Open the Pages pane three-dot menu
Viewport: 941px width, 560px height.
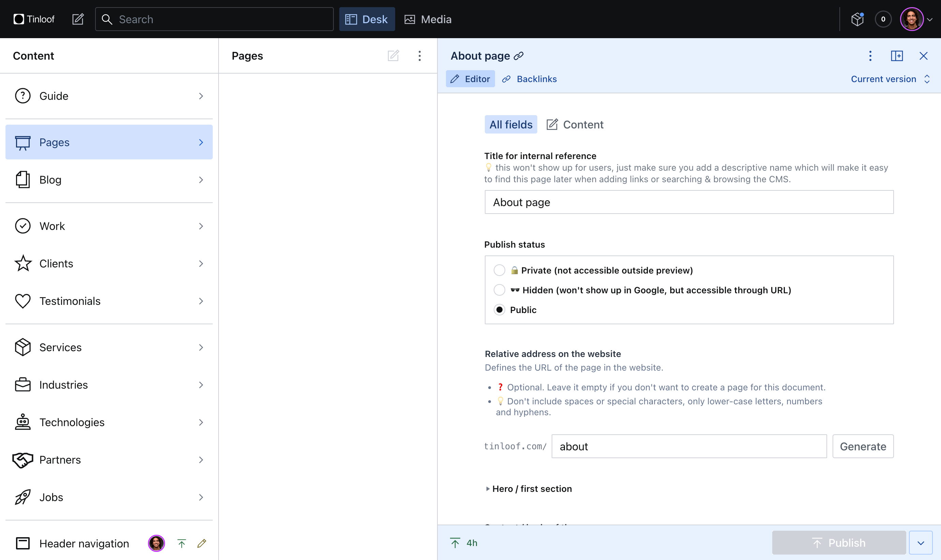[419, 56]
